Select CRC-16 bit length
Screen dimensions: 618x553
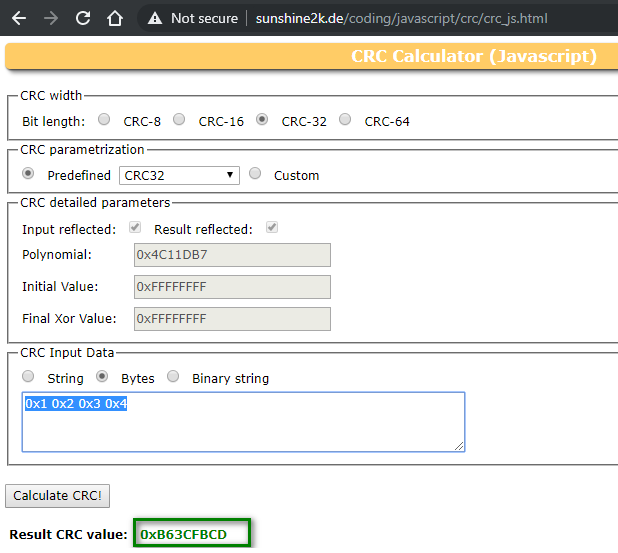click(x=179, y=120)
